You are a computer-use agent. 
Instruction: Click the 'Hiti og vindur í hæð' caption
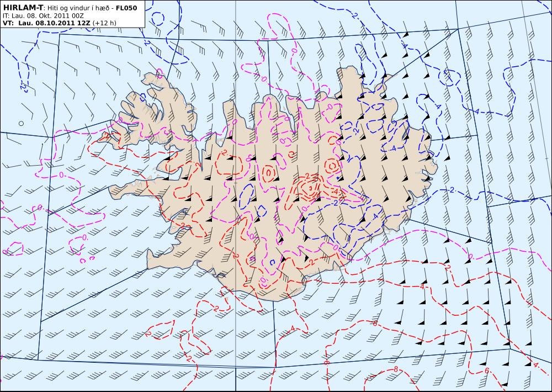pyautogui.click(x=79, y=8)
